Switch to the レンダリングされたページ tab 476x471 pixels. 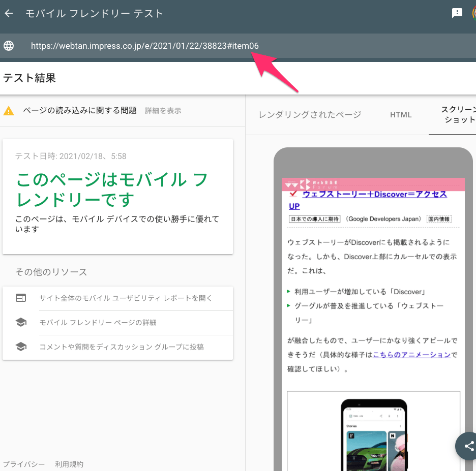(310, 115)
